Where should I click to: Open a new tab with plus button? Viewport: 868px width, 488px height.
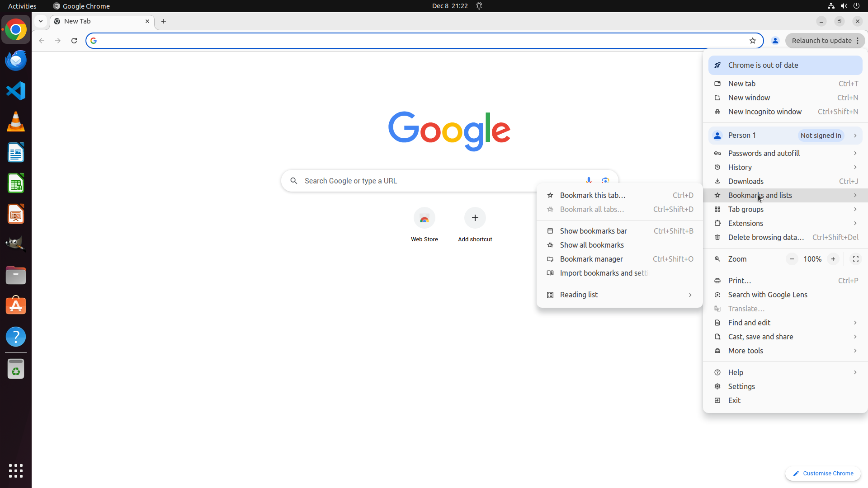click(164, 21)
